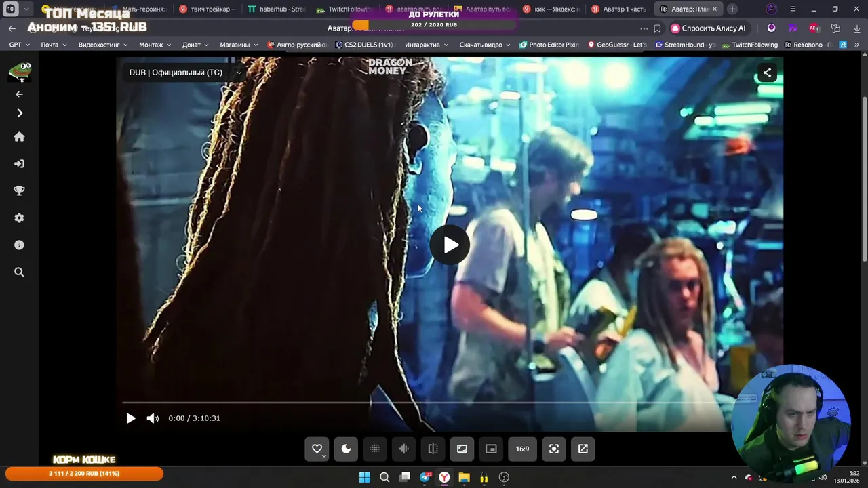Open sidebar settings gear
The width and height of the screenshot is (868, 488).
[x=19, y=218]
